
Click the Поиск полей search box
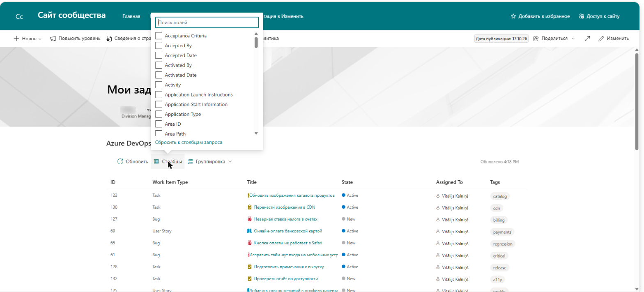click(207, 23)
